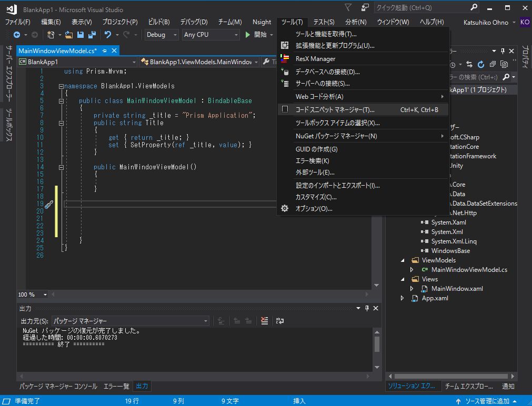Refresh Solution Explorer with the blue icon
Screen dimensions: 532x406
coord(481,65)
